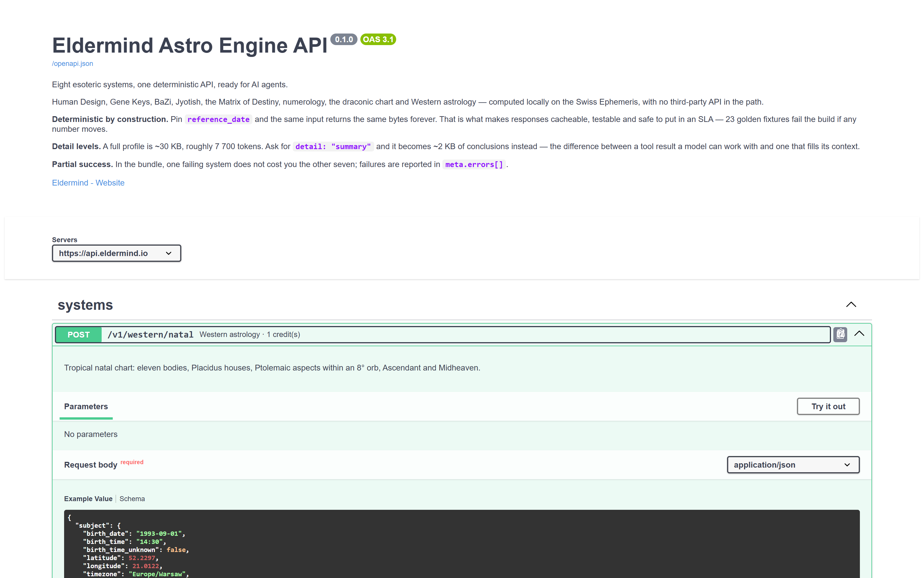Click the reference_date code snippet
The width and height of the screenshot is (924, 578).
click(218, 120)
